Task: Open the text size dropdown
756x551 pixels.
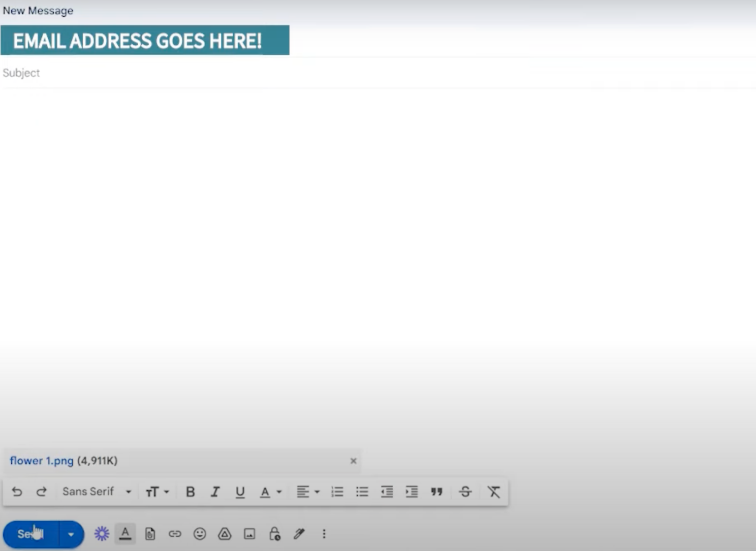Action: [157, 491]
